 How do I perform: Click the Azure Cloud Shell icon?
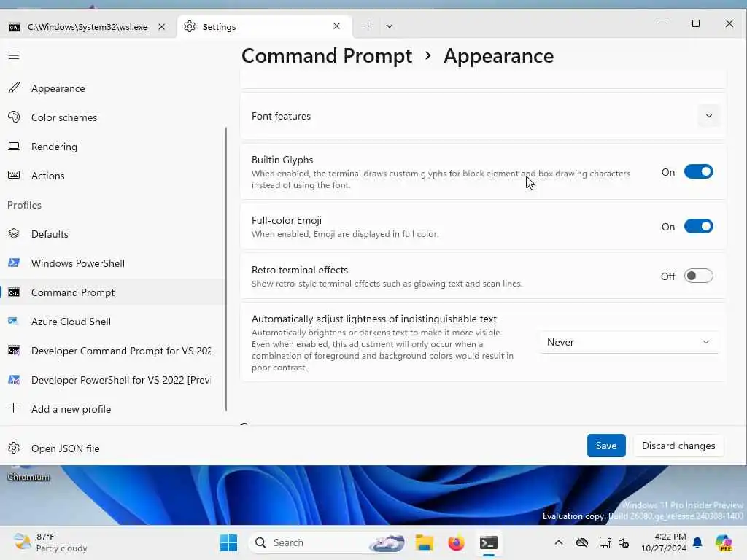[x=15, y=322]
